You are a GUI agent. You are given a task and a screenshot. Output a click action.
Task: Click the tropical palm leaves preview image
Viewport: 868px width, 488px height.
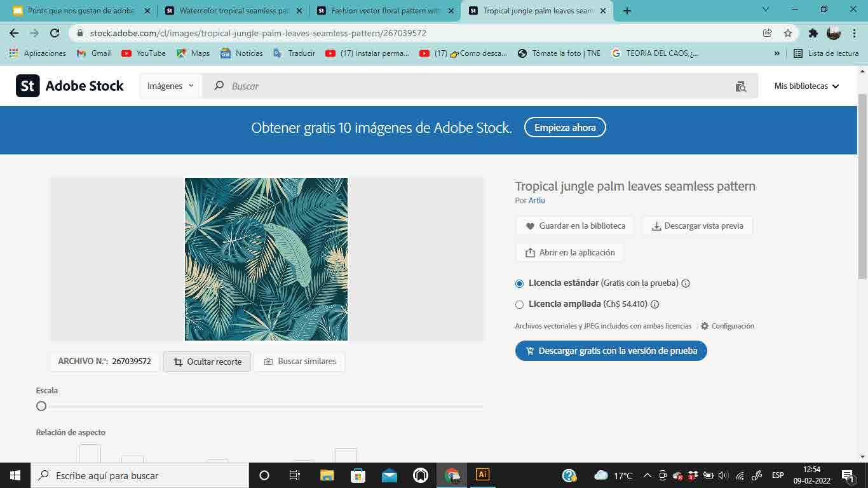266,259
